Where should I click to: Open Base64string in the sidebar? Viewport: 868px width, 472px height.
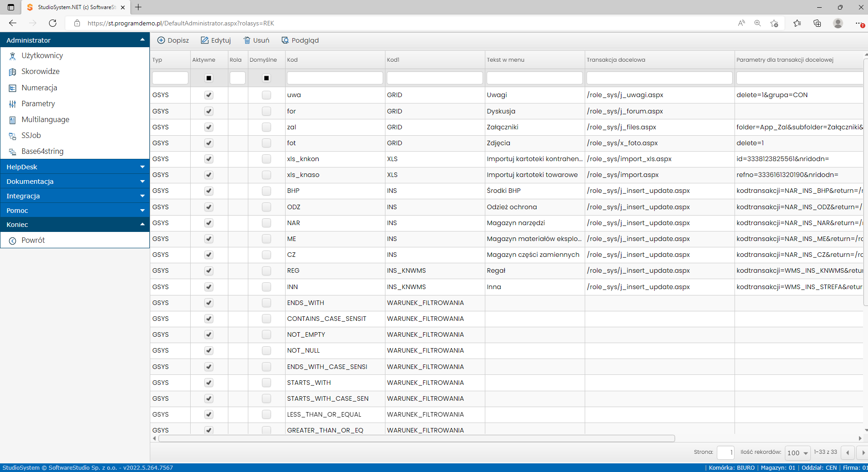point(42,151)
